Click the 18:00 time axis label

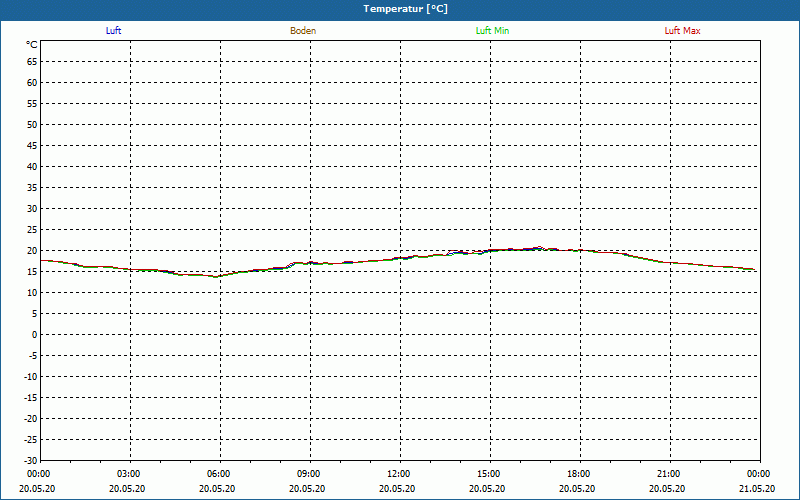click(x=579, y=474)
